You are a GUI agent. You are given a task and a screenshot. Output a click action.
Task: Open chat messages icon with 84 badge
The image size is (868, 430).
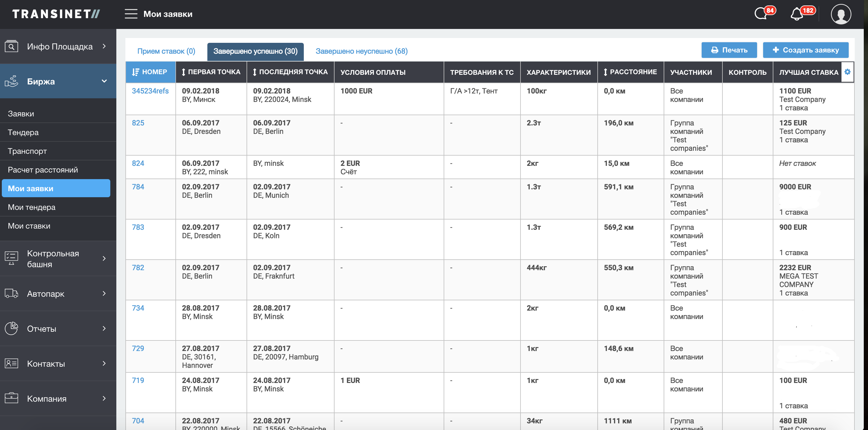(x=761, y=14)
